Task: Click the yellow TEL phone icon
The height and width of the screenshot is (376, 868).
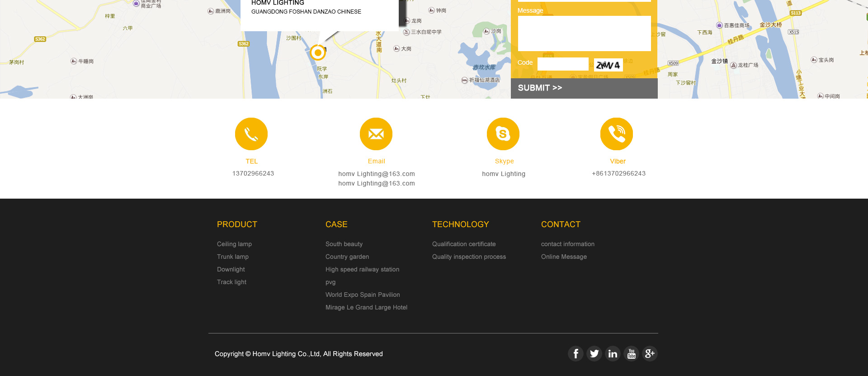Action: click(251, 134)
